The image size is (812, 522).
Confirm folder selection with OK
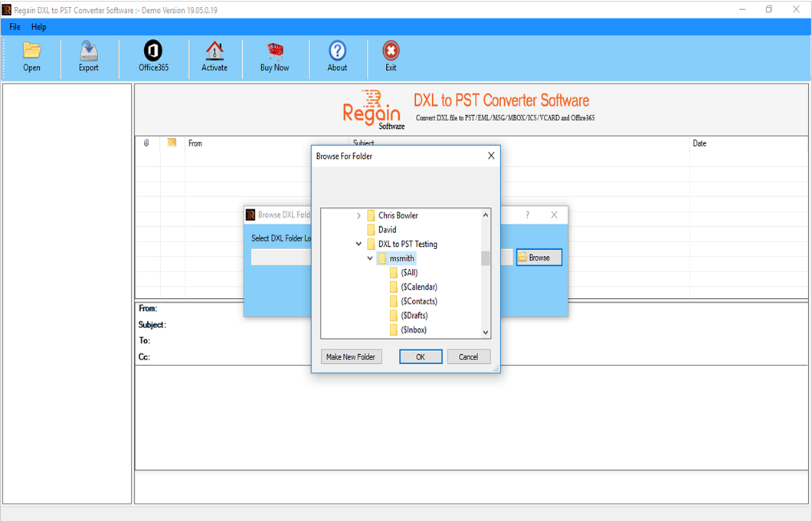pyautogui.click(x=420, y=356)
